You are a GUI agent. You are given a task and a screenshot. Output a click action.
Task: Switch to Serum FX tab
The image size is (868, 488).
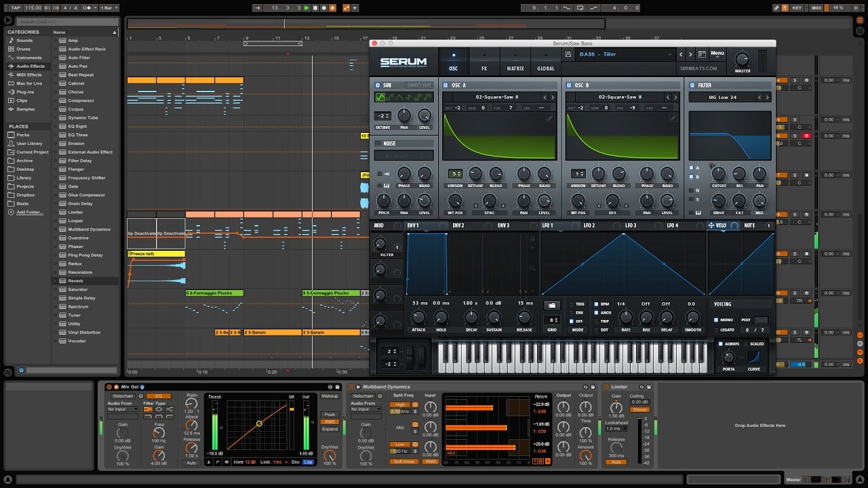point(484,62)
